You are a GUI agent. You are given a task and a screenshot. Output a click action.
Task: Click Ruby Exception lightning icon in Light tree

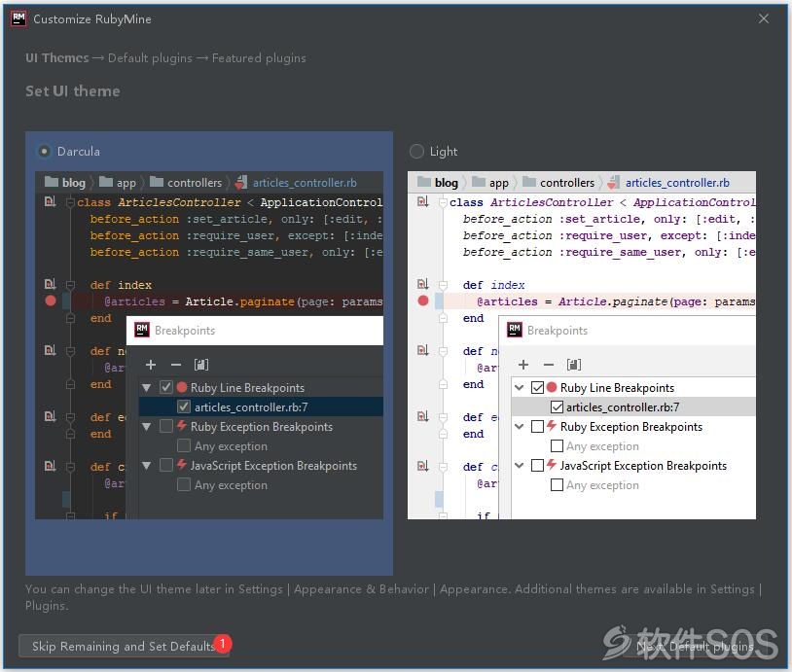coord(552,425)
